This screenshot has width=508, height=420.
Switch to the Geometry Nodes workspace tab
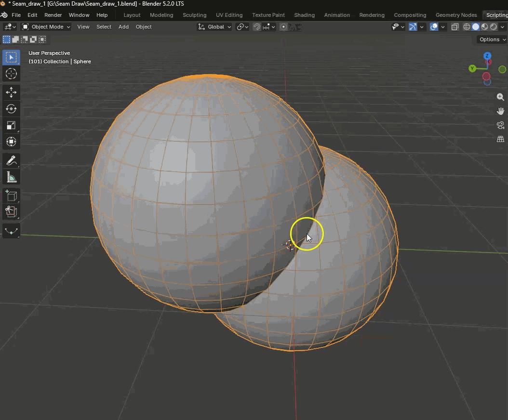(x=456, y=15)
